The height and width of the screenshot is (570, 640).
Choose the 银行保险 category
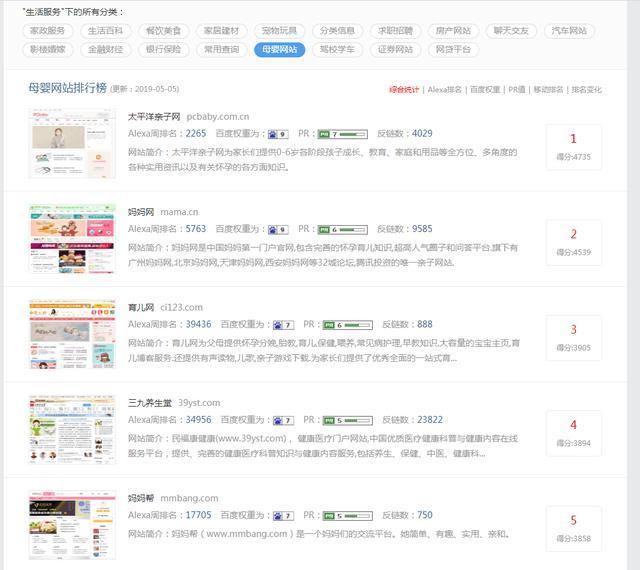click(x=163, y=49)
